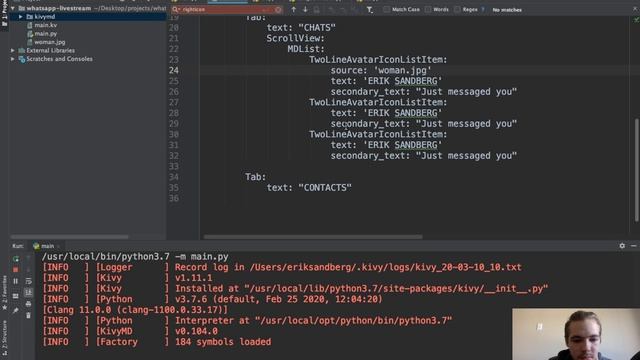This screenshot has height=360, width=640.
Task: Click TwoLineAvatarIconListItem on line 30
Action: [x=378, y=134]
